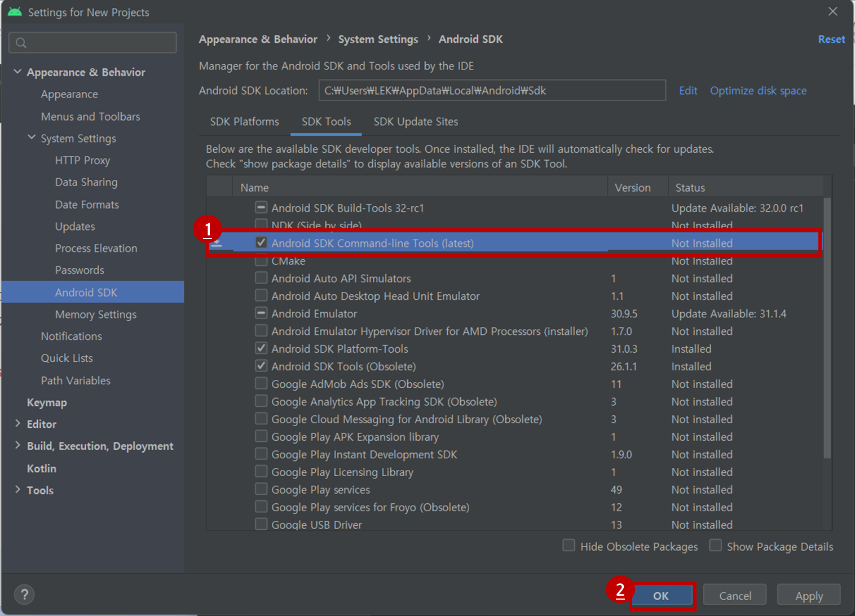Enable Show Package Details checkbox
Viewport: 855px width, 616px height.
point(716,546)
